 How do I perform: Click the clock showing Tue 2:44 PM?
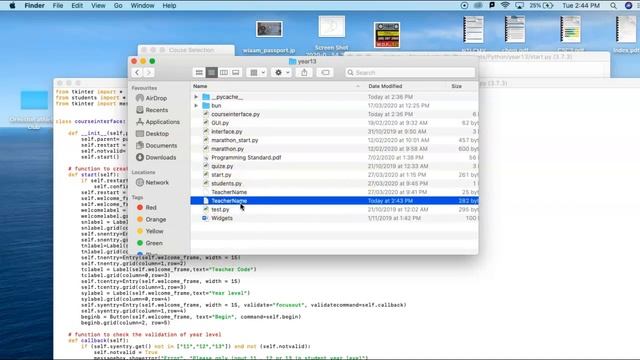coord(581,6)
